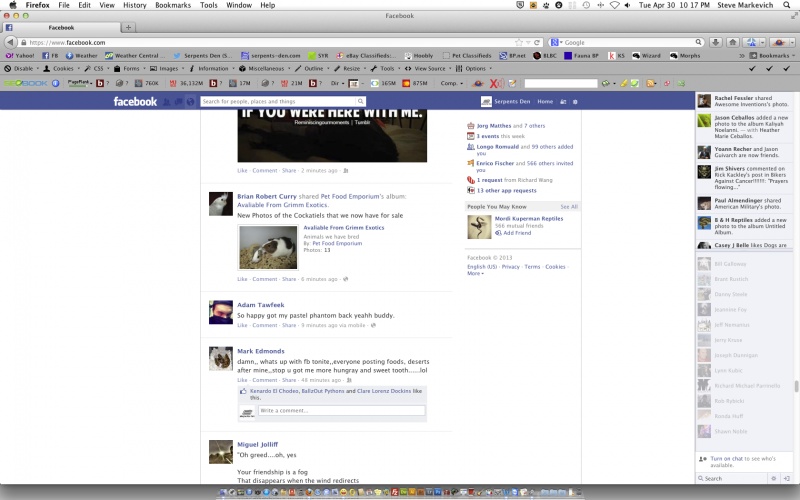The width and height of the screenshot is (800, 500).
Task: Open the Messages icon in the Facebook bar
Action: [x=178, y=102]
